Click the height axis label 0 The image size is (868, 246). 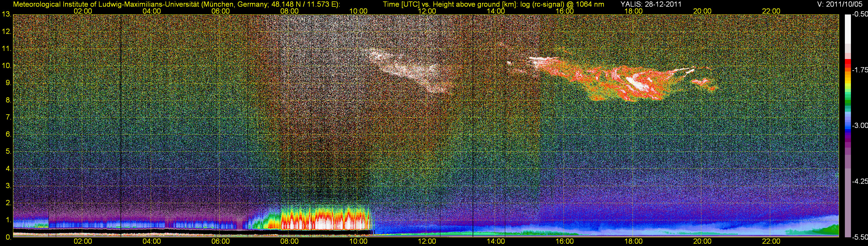click(x=8, y=237)
